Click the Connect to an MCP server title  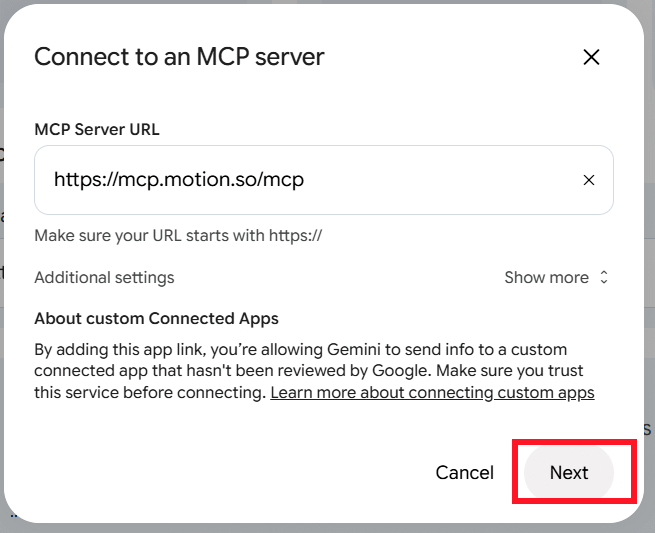(179, 57)
